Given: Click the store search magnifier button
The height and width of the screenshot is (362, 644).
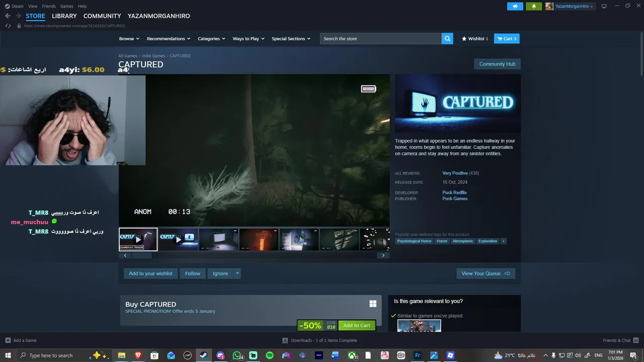Looking at the screenshot, I should [x=447, y=39].
